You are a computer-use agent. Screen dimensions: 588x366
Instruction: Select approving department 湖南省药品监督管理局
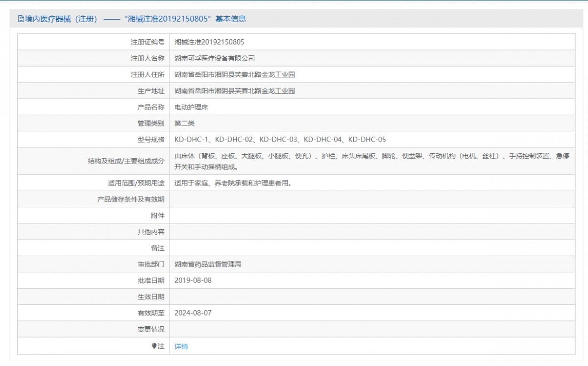point(208,264)
